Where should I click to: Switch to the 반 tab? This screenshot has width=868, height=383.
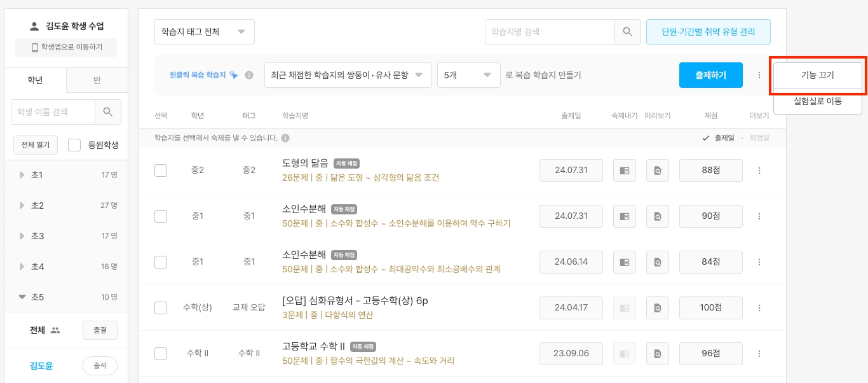(x=97, y=80)
